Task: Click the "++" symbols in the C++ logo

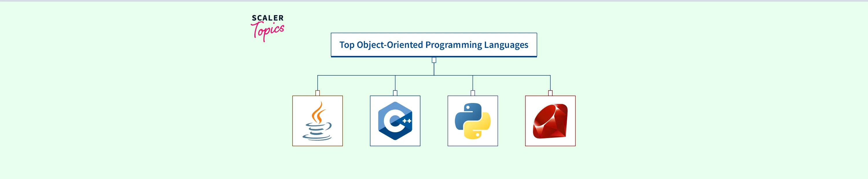Action: tap(407, 121)
